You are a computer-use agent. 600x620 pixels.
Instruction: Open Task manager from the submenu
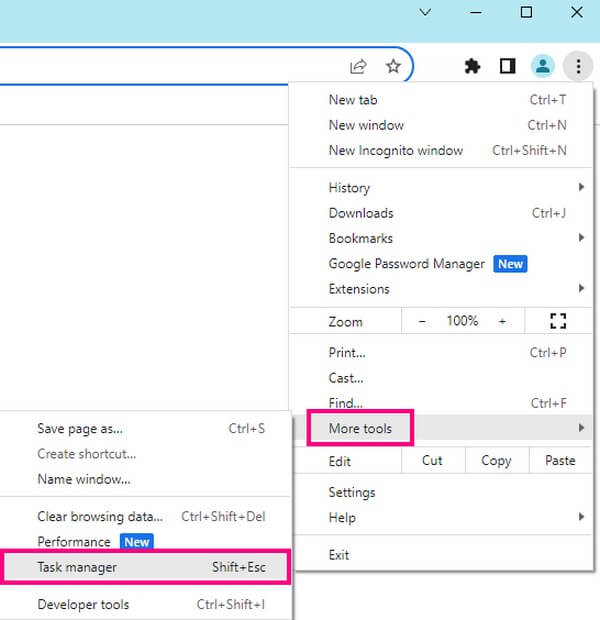146,567
